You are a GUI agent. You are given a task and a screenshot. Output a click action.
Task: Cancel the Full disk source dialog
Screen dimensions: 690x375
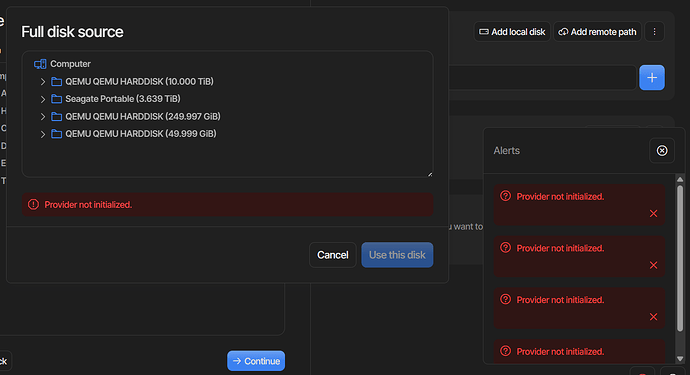coord(333,255)
